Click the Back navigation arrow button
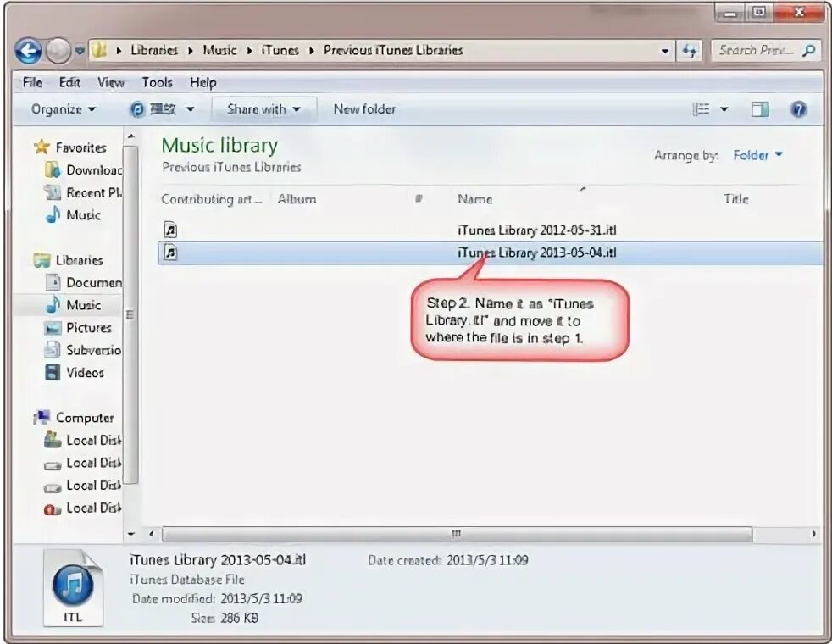Screen dimensions: 832x644 (x=28, y=51)
